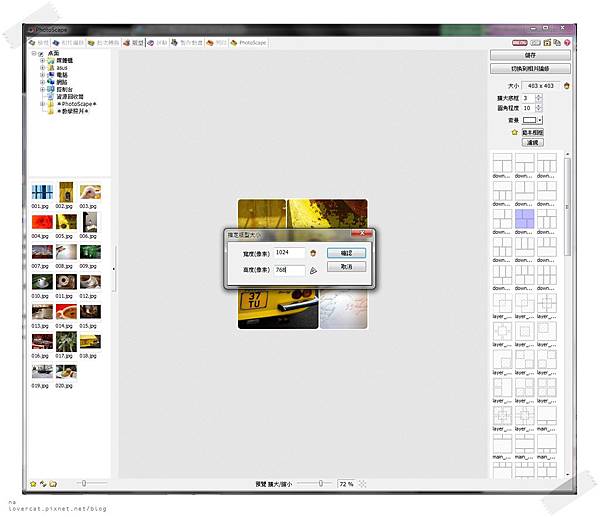Viewport: 600px width, 517px height.
Task: Expand the 網路 network node
Action: pos(42,82)
